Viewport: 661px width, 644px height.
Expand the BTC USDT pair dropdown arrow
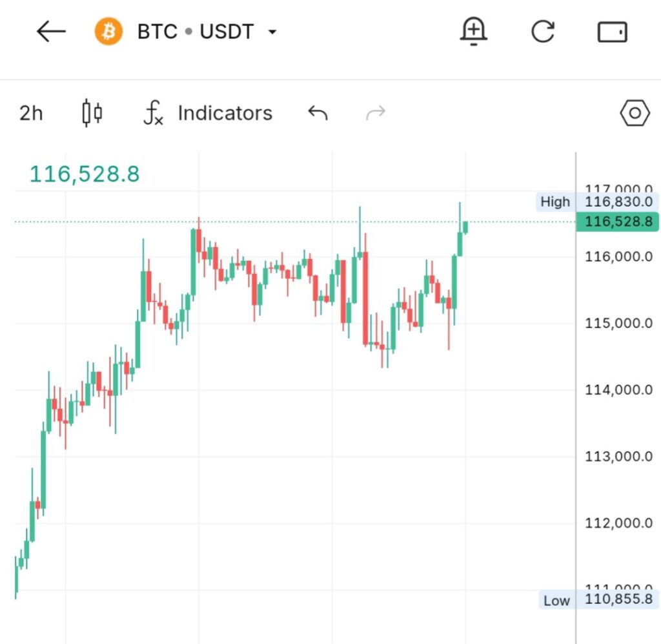click(x=272, y=32)
